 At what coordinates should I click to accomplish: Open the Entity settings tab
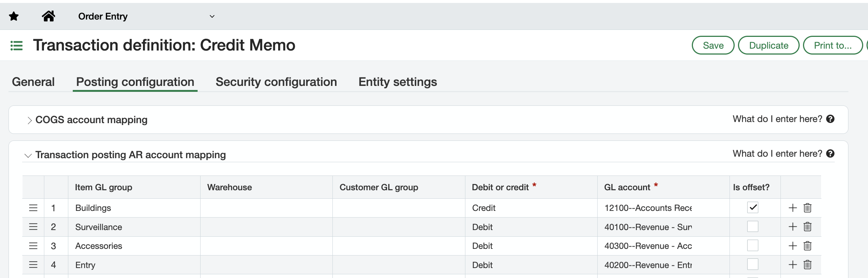tap(398, 82)
